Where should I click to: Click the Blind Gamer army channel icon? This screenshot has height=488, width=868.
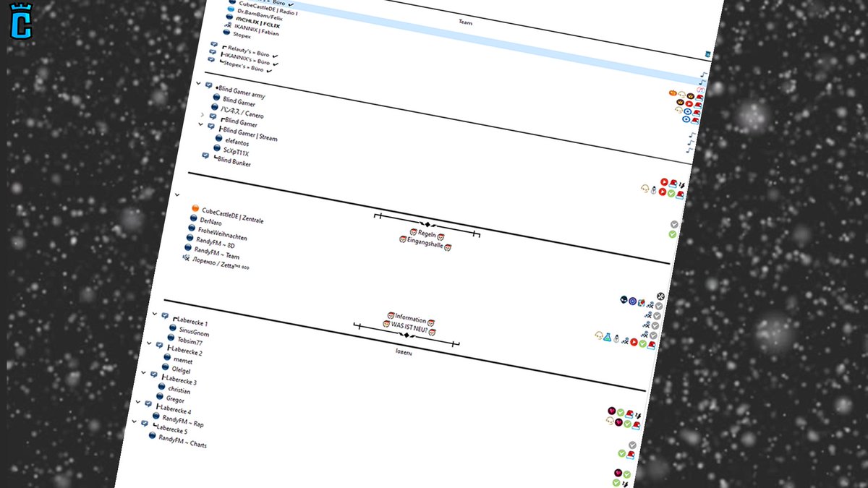point(209,85)
